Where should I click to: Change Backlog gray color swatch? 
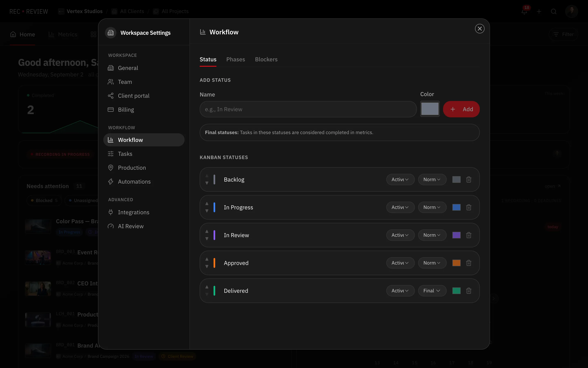(x=456, y=180)
